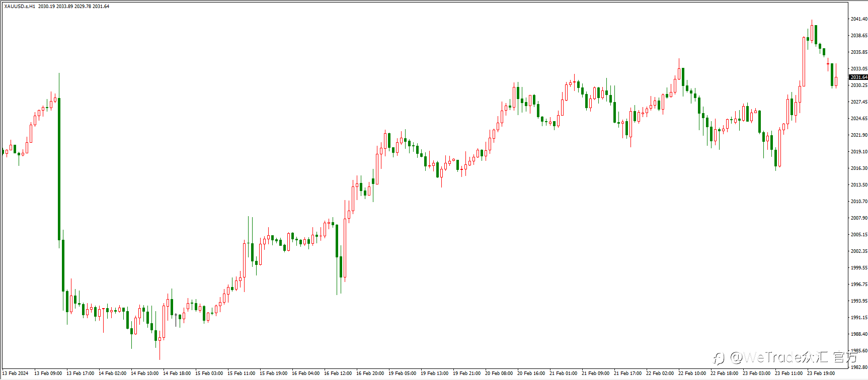Click the 2010.70 price axis label
This screenshot has width=868, height=380.
(859, 202)
